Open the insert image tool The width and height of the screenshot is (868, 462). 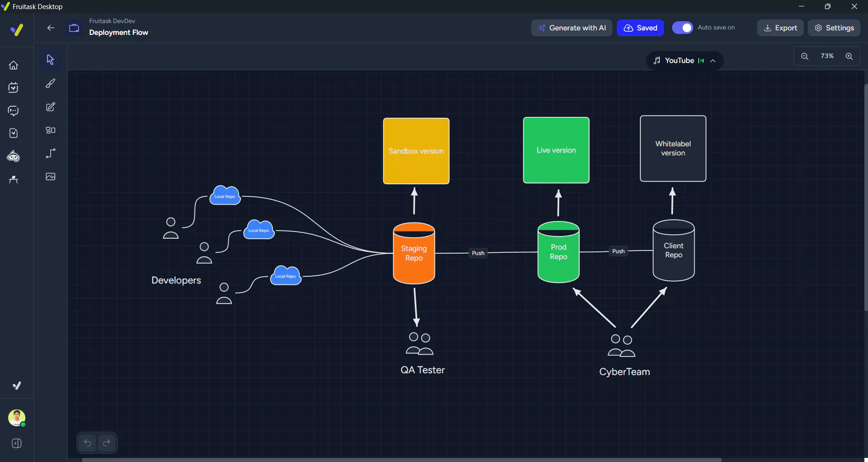click(50, 177)
